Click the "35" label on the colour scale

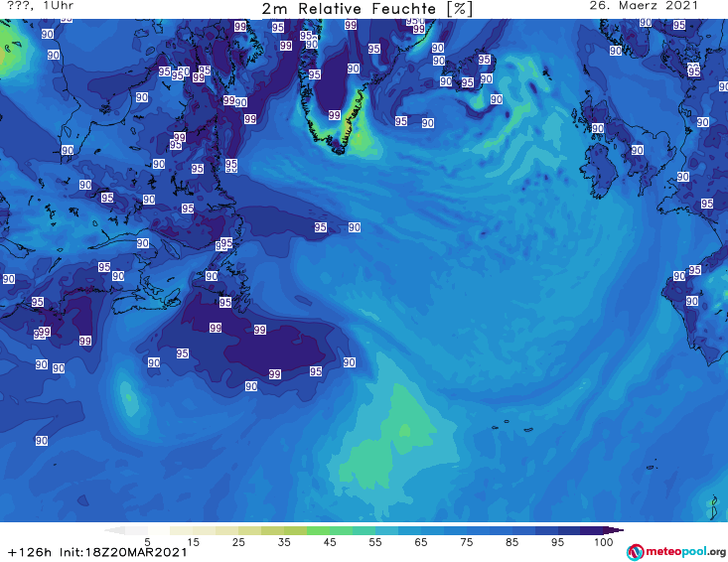pyautogui.click(x=284, y=542)
